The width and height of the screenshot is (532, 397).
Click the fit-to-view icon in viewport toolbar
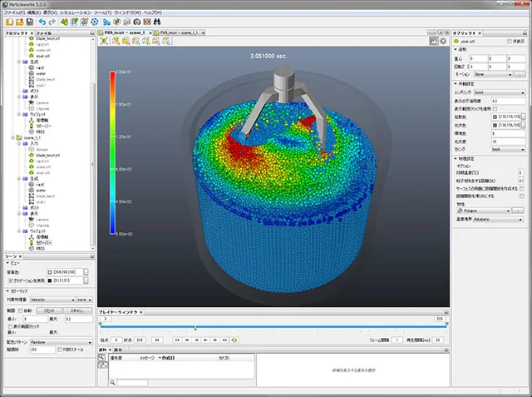[x=104, y=41]
